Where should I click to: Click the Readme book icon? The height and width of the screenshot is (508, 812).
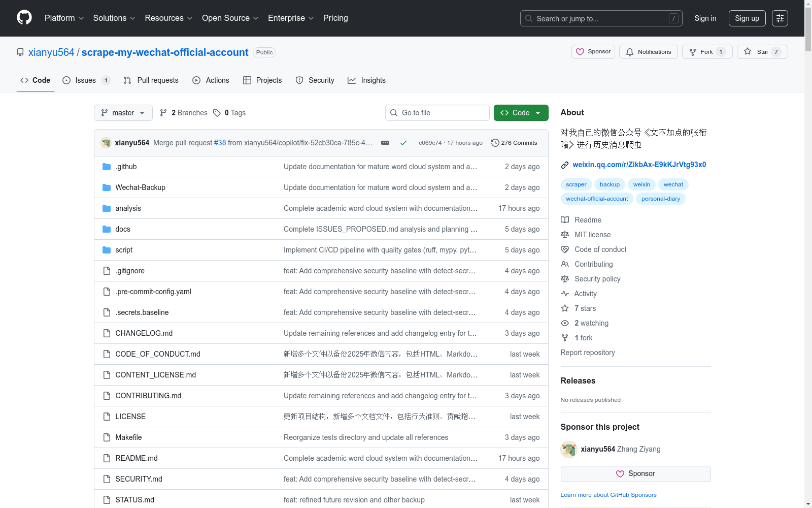pos(565,220)
